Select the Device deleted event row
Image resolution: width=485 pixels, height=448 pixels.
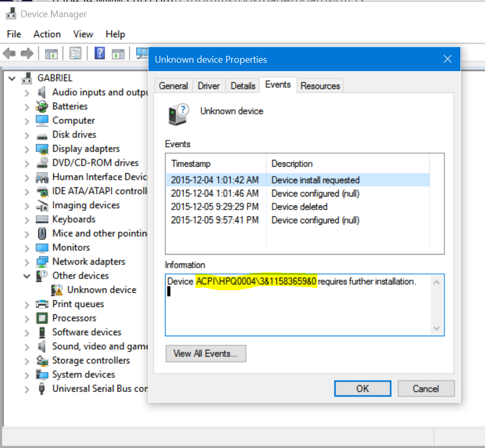point(299,207)
